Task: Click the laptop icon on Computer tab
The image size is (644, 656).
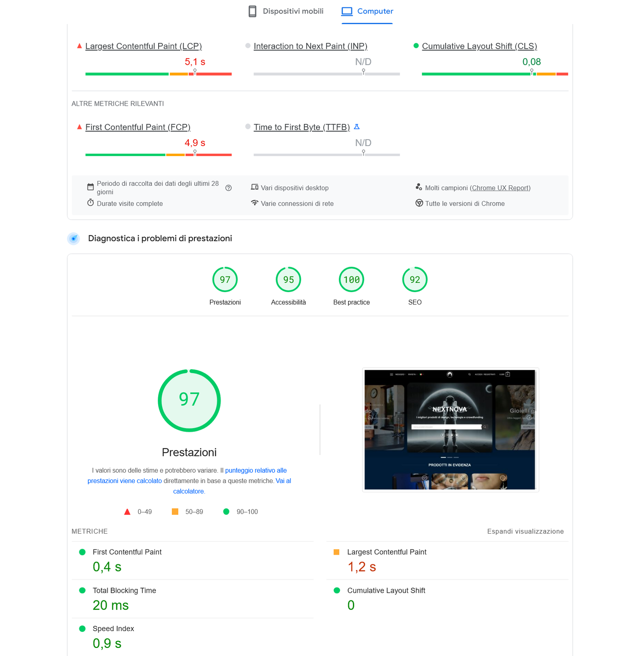Action: click(347, 11)
